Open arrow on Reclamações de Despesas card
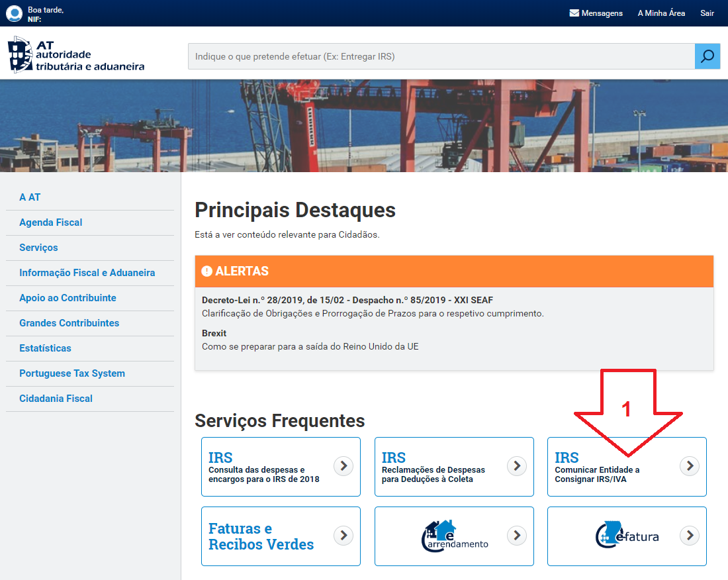 pyautogui.click(x=517, y=465)
